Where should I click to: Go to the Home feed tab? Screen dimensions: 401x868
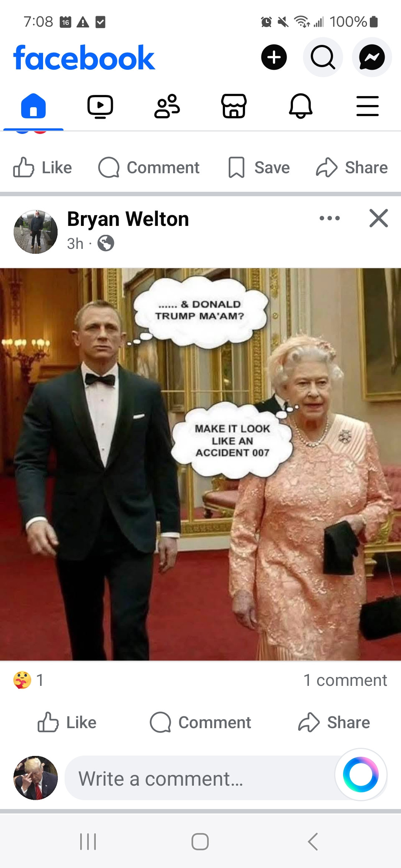point(33,106)
